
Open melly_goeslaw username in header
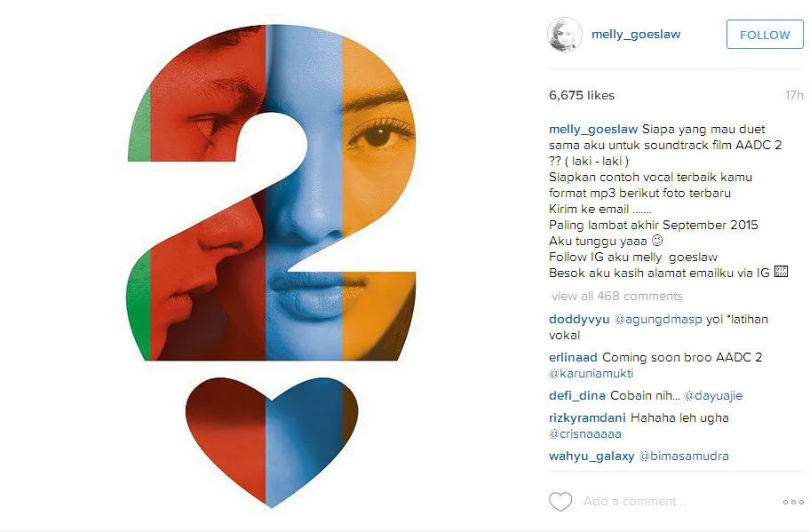pyautogui.click(x=636, y=34)
